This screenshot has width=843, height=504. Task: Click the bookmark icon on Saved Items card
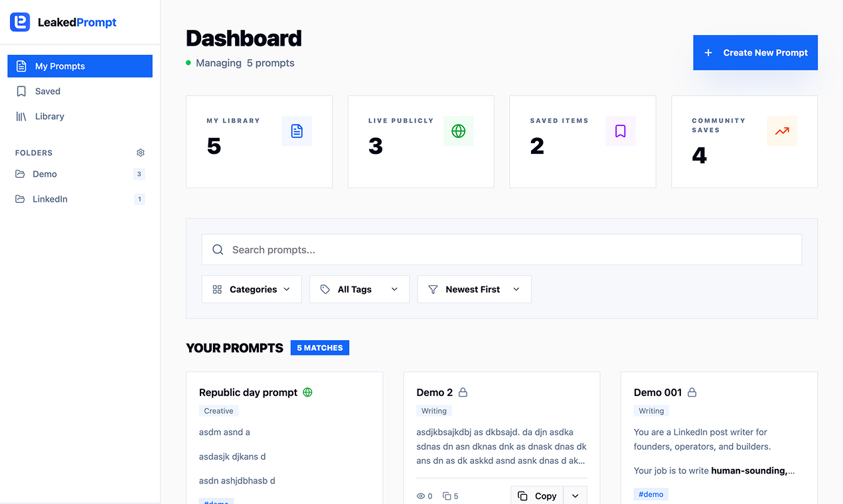(x=620, y=131)
